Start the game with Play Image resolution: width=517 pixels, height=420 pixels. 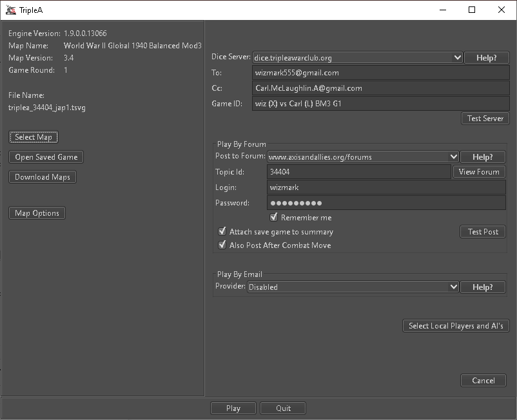(233, 408)
